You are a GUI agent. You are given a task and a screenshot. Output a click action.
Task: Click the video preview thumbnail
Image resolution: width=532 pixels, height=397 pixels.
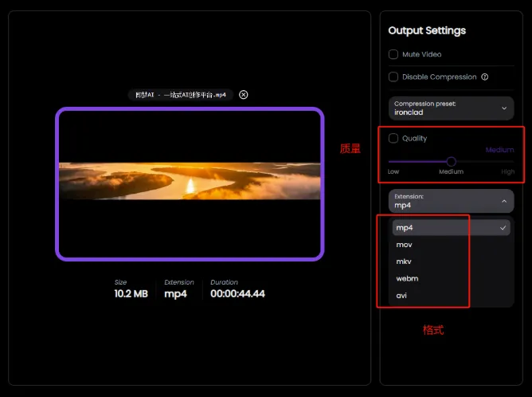190,184
